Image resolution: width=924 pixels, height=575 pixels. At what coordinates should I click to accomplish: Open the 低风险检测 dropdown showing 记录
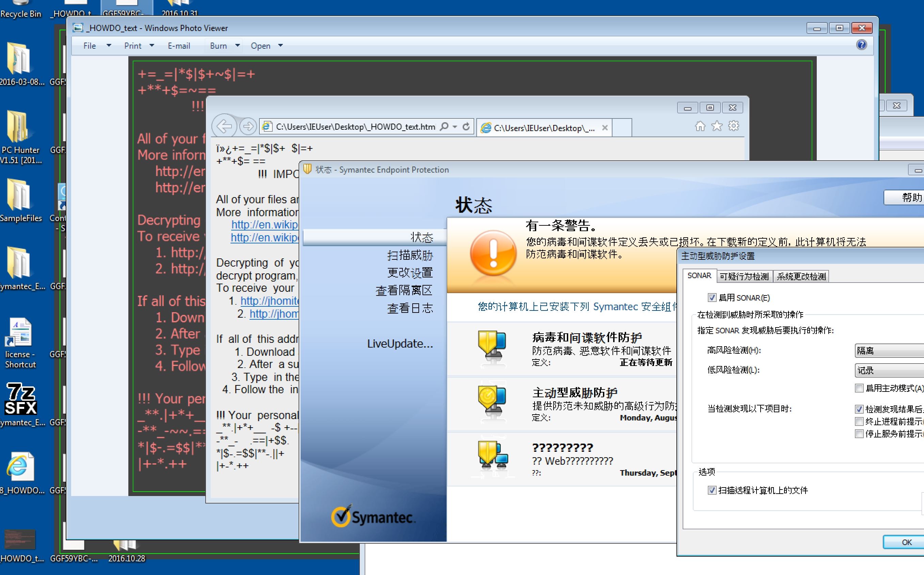889,370
